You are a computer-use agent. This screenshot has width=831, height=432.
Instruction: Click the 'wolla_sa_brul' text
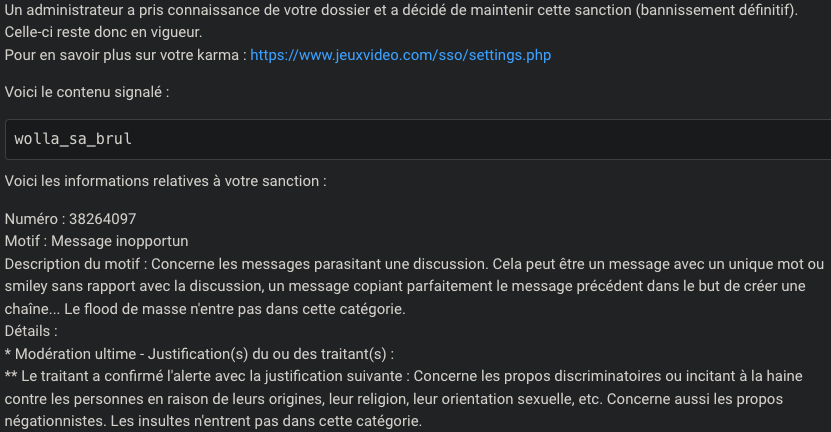[73, 139]
